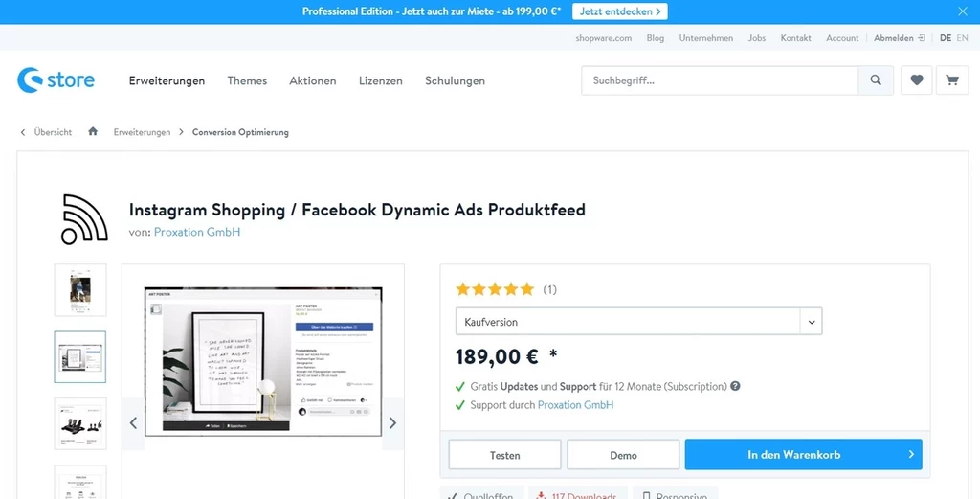Image resolution: width=980 pixels, height=499 pixels.
Task: Dismiss the blue promo banner
Action: tap(963, 11)
